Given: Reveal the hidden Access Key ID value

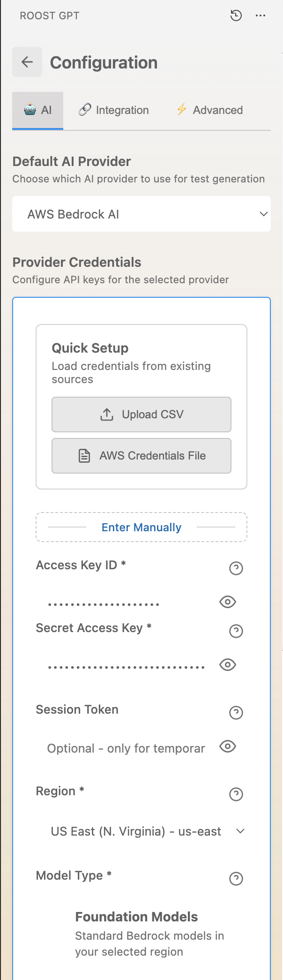Looking at the screenshot, I should pos(227,602).
